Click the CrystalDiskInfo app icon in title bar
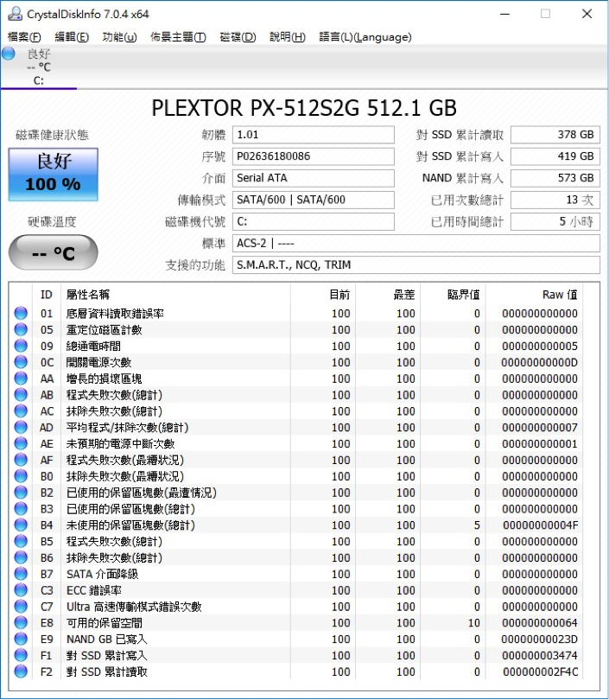Screen dimensions: 609x700 pyautogui.click(x=15, y=14)
